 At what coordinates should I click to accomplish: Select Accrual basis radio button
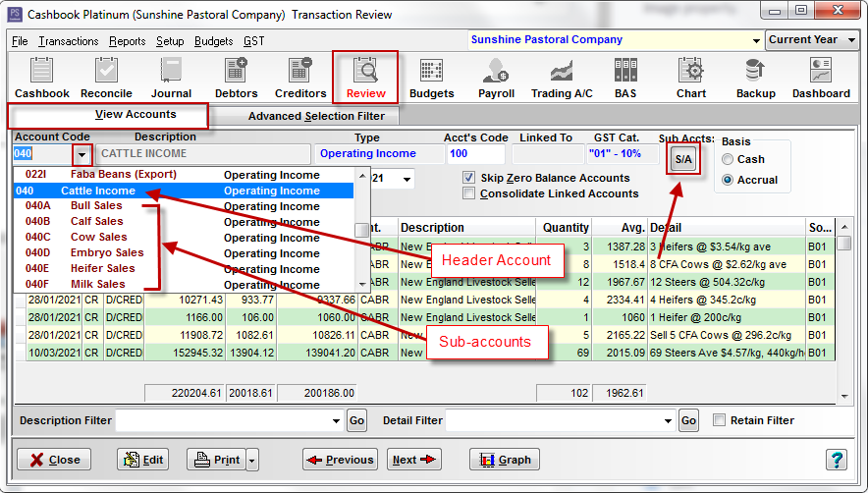click(x=728, y=180)
